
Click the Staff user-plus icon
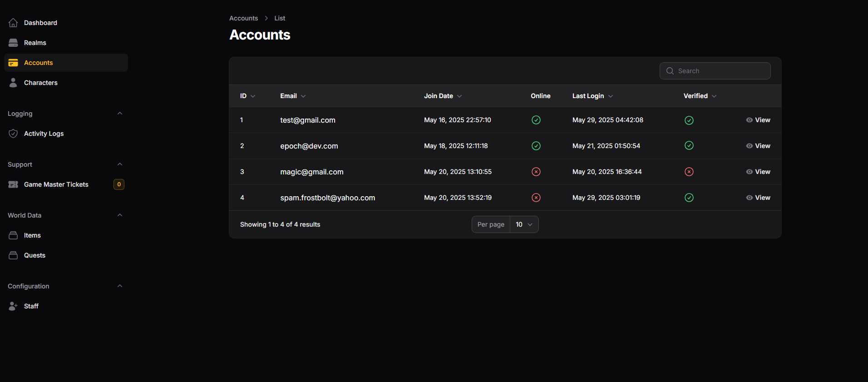click(x=13, y=306)
